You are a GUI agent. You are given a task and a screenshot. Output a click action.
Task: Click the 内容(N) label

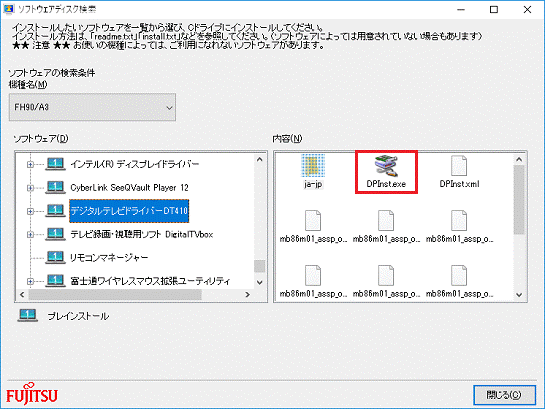coord(287,139)
